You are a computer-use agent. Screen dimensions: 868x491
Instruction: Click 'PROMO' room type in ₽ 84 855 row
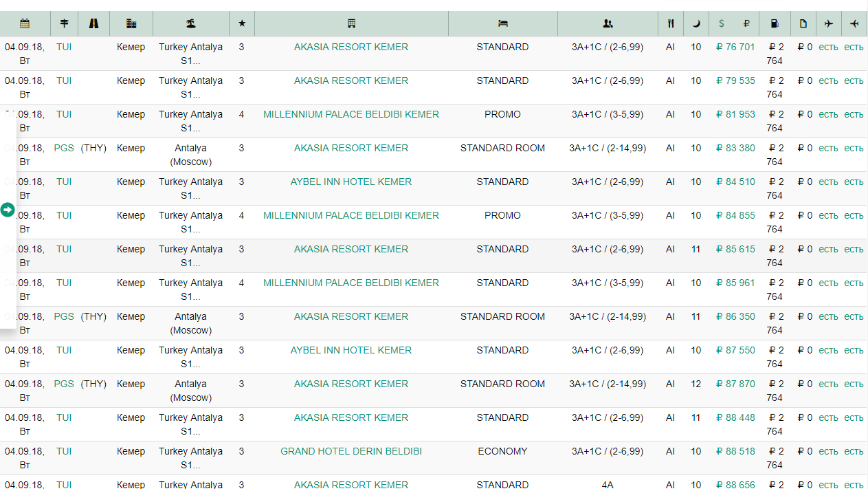click(x=502, y=215)
